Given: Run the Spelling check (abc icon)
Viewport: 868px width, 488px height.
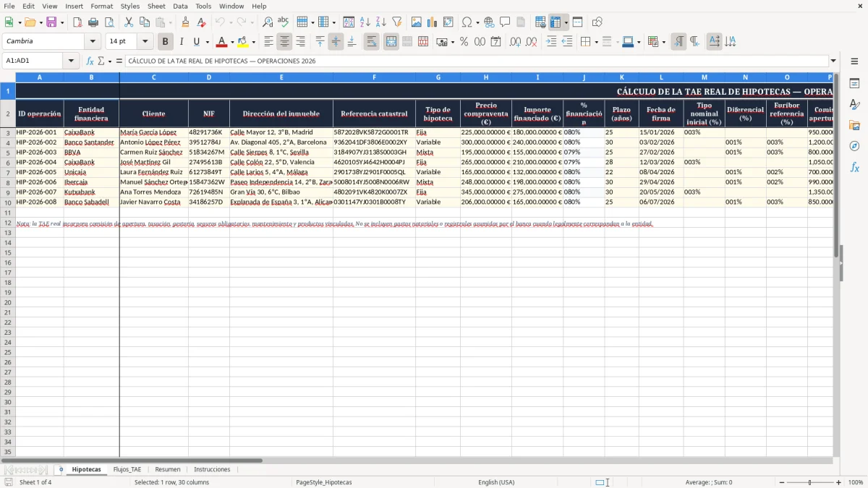Looking at the screenshot, I should 284,22.
